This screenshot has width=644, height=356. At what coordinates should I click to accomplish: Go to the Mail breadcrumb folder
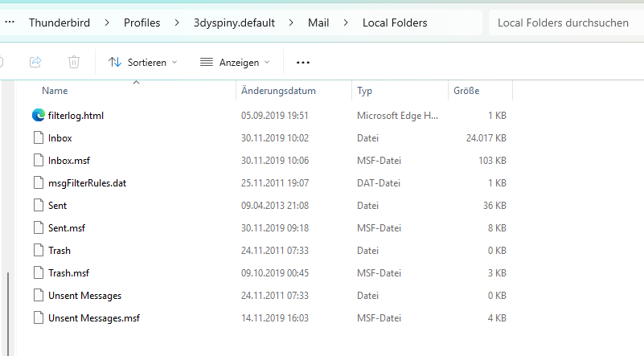(318, 23)
